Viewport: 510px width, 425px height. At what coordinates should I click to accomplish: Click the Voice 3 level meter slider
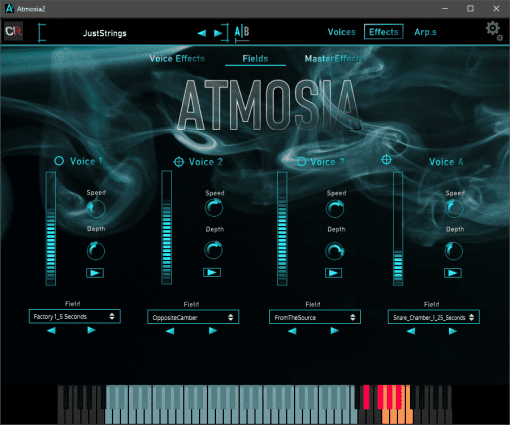(282, 229)
